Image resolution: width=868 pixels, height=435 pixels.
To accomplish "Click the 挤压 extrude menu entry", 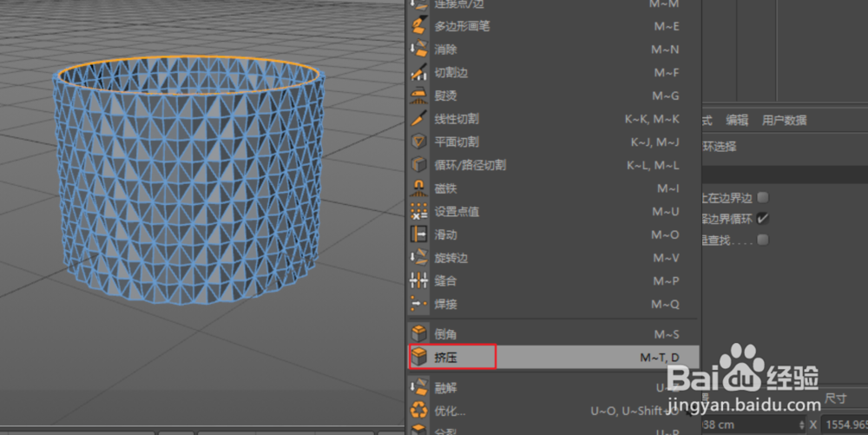I will pos(554,357).
